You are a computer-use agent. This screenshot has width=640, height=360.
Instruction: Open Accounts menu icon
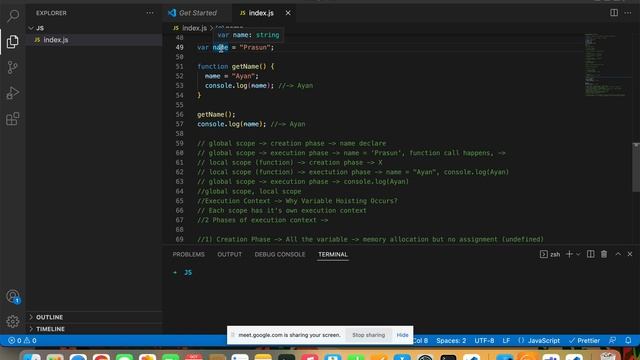tap(13, 296)
